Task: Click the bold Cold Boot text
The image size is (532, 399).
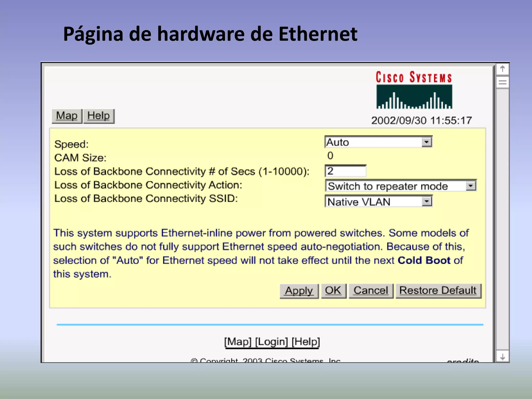Action: pyautogui.click(x=424, y=260)
